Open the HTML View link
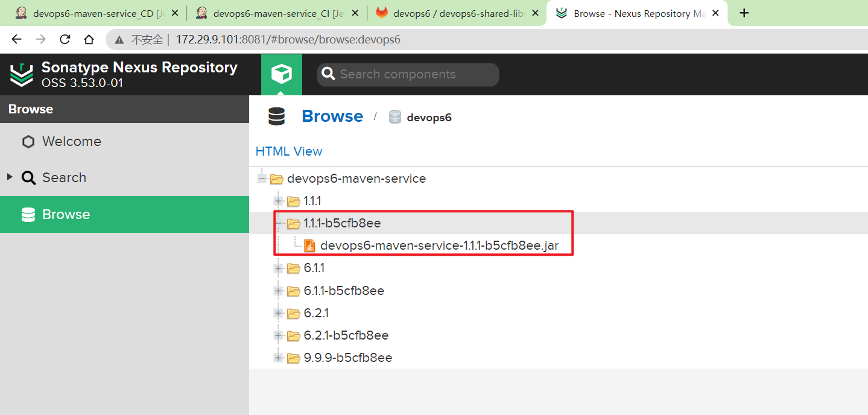This screenshot has height=415, width=868. click(x=289, y=151)
